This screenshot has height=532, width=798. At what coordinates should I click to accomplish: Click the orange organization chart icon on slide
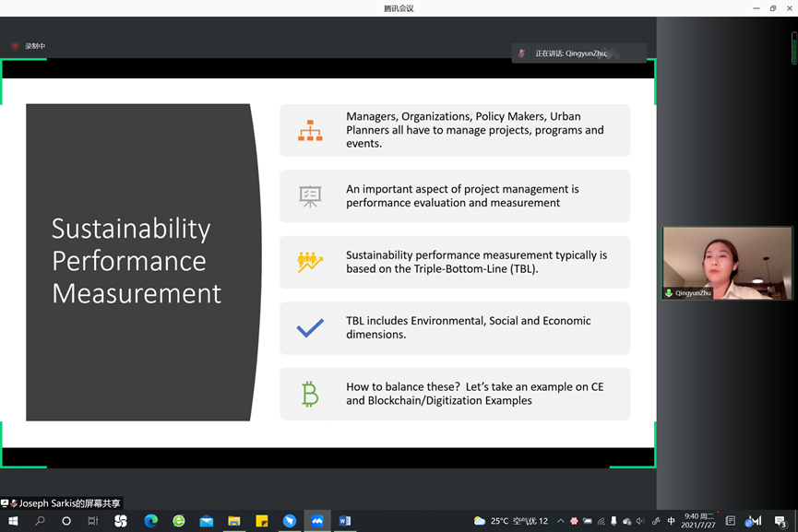pyautogui.click(x=310, y=130)
